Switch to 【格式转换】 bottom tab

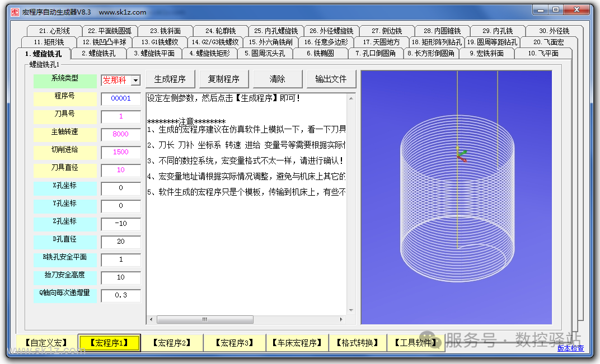(x=358, y=343)
